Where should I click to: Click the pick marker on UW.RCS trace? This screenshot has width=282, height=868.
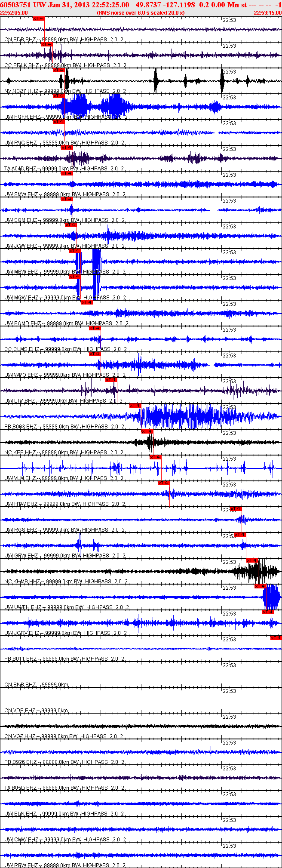click(236, 509)
